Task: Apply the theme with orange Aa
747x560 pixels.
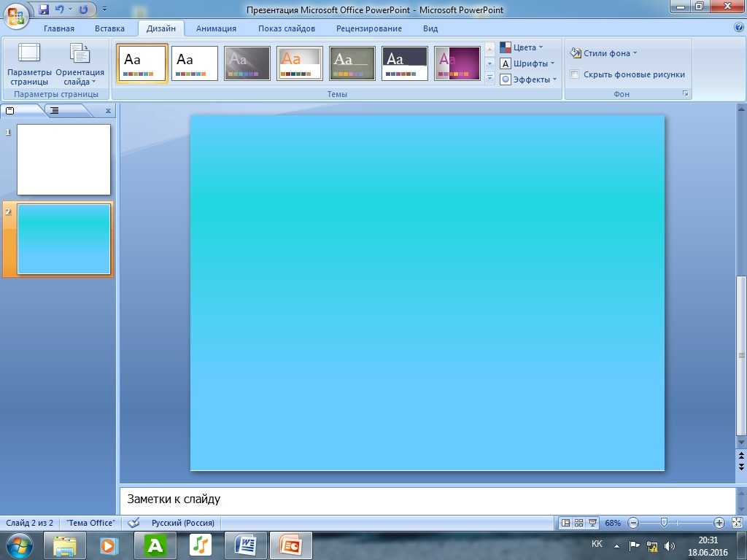Action: 299,63
